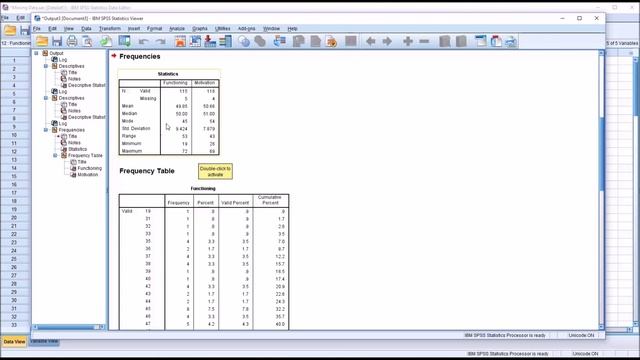Select Frequency Table node in outline
640x360 pixels.
coord(85,156)
